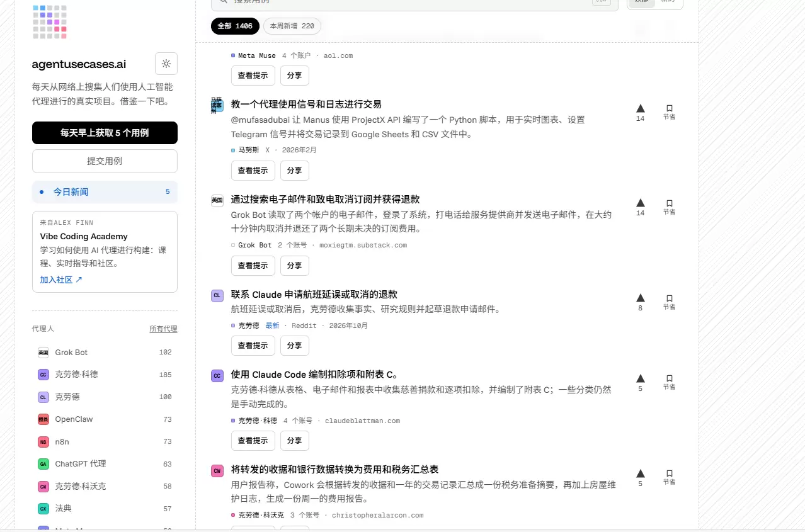Click the n8n avatar icon in sidebar
The image size is (805, 532).
[x=43, y=442]
